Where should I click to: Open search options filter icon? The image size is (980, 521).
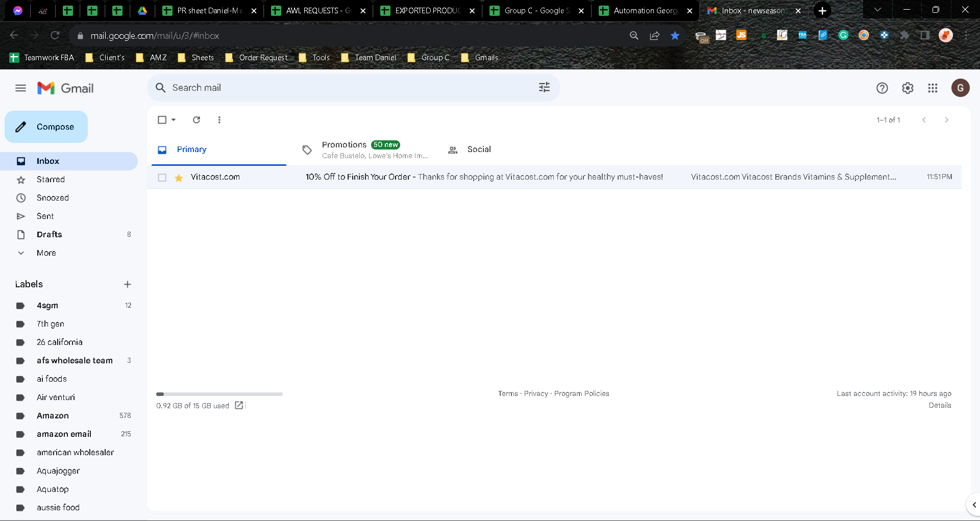pyautogui.click(x=544, y=87)
